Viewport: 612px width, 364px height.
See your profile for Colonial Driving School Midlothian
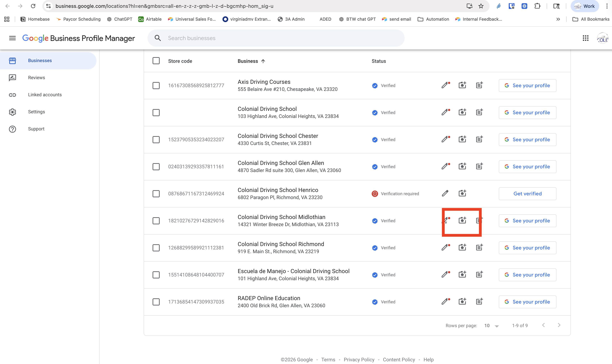527,221
